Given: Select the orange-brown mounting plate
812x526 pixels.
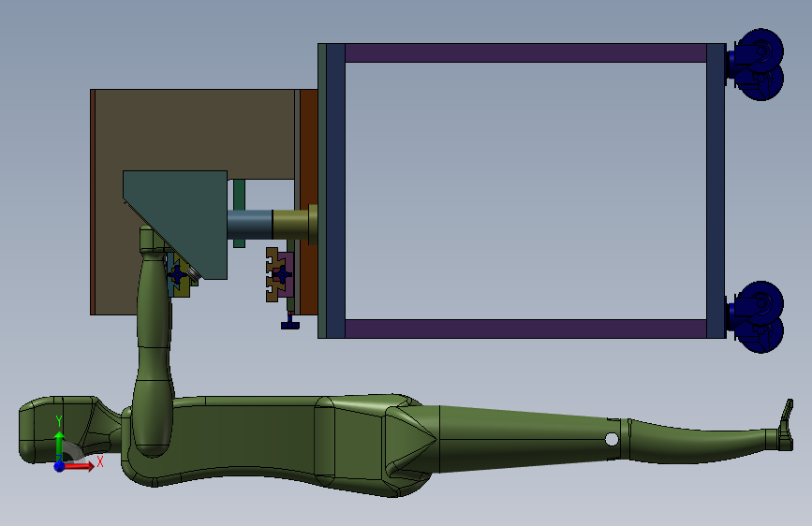Looking at the screenshot, I should click(309, 155).
